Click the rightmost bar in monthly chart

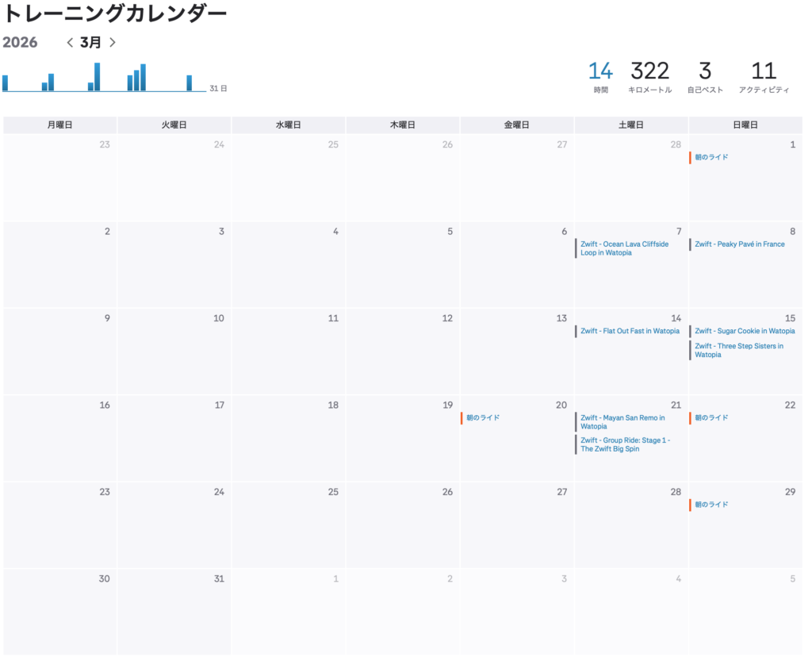pos(190,83)
